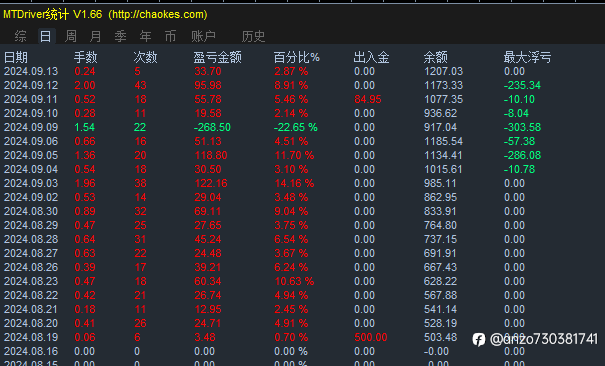The height and width of the screenshot is (366, 605).
Task: Click the 917.04 balance value
Action: [440, 127]
